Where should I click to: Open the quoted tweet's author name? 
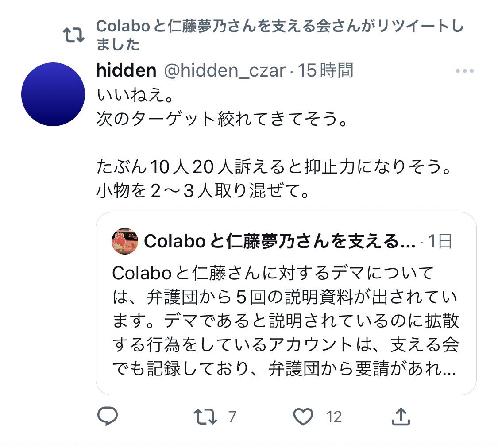(x=279, y=241)
